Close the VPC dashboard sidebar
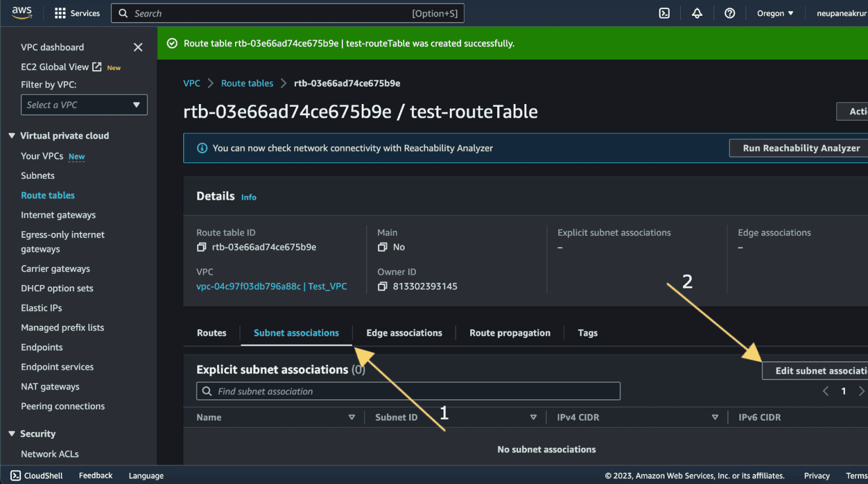This screenshot has height=484, width=868. (x=138, y=47)
